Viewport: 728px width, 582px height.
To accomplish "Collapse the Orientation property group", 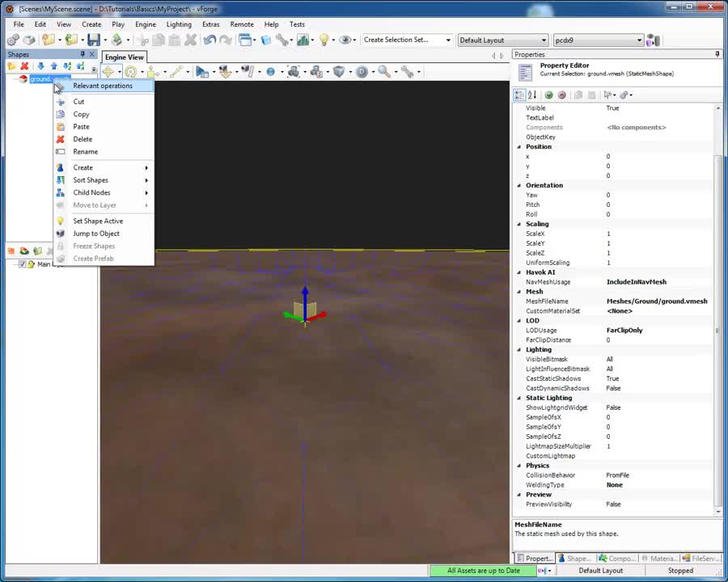I will tap(518, 185).
